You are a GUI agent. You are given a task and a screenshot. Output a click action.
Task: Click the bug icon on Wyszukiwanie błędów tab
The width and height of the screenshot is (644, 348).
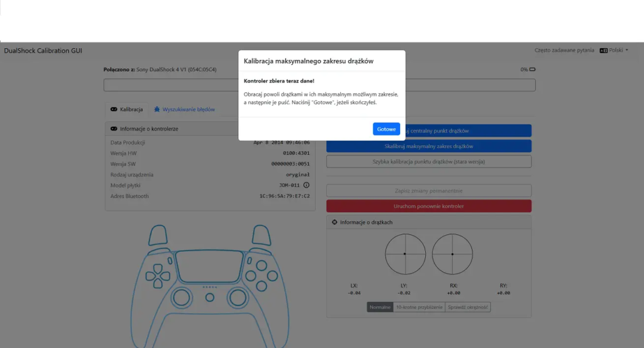pyautogui.click(x=158, y=109)
